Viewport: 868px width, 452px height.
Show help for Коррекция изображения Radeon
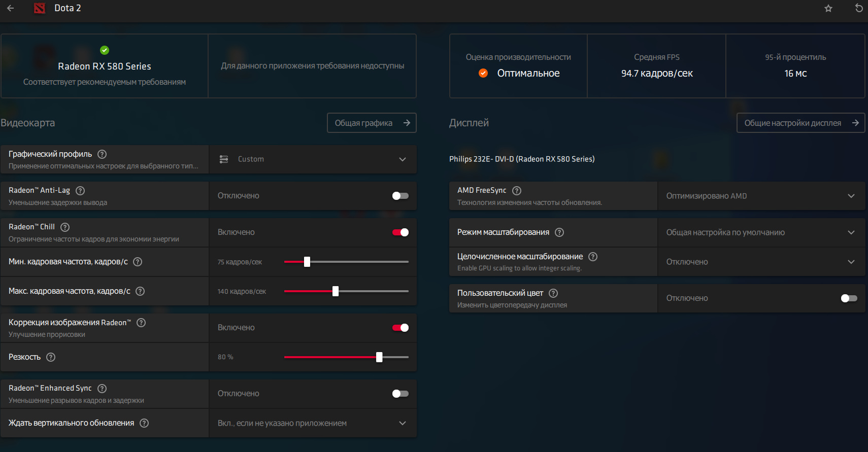tap(141, 323)
